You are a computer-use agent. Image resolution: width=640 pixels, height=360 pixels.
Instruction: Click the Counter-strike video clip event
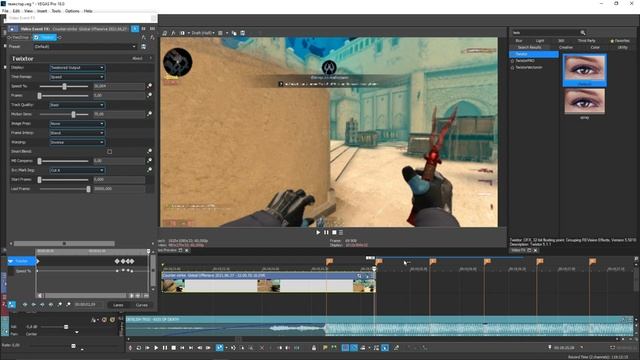[268, 282]
